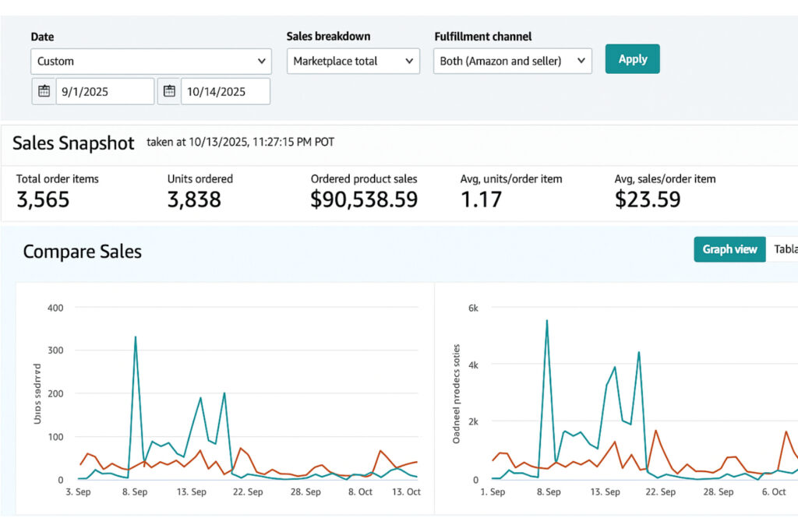The width and height of the screenshot is (798, 532).
Task: Open the end date calendar picker icon
Action: tap(169, 91)
